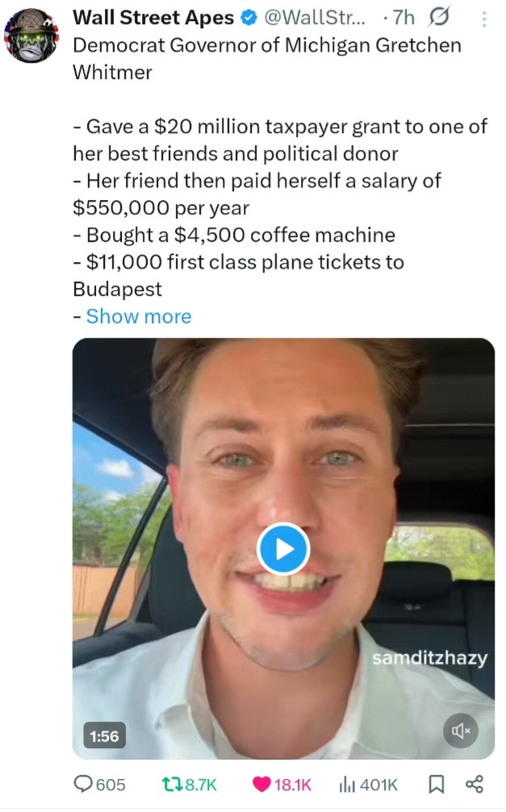This screenshot has width=506, height=812.
Task: Bookmark this post
Action: 436,784
